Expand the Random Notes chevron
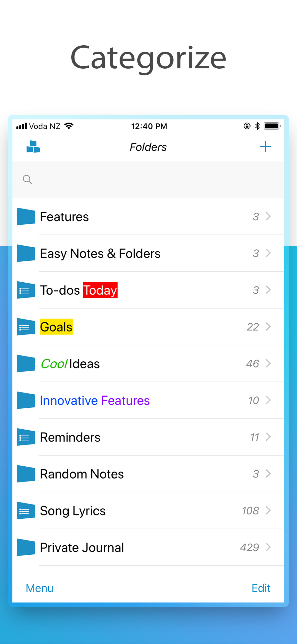Screen dimensions: 297x644 (x=268, y=474)
